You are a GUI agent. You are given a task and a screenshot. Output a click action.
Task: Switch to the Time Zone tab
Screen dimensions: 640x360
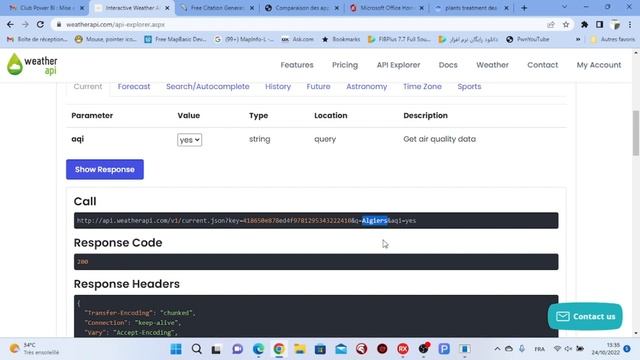(x=422, y=87)
